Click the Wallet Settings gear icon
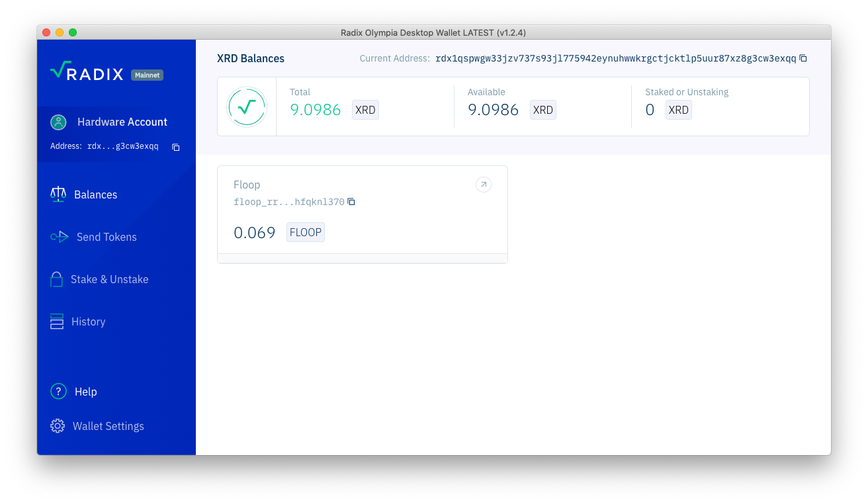The width and height of the screenshot is (868, 504). pyautogui.click(x=58, y=426)
